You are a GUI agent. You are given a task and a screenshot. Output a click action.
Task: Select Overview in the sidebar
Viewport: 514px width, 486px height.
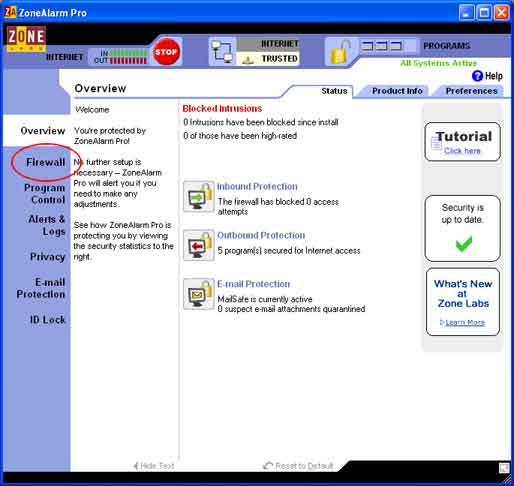pos(43,131)
